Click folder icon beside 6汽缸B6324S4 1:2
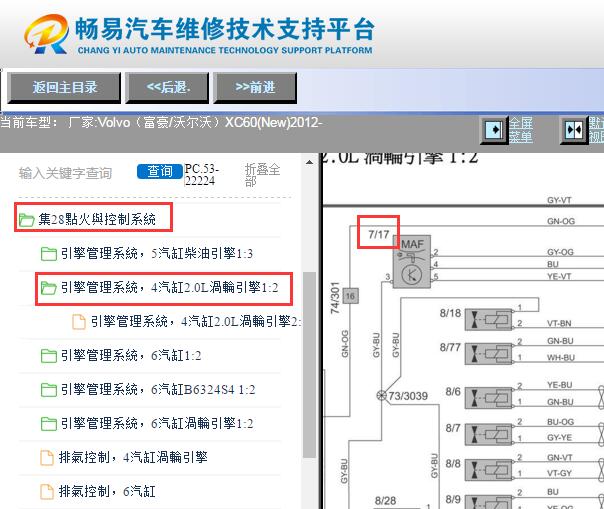 [49, 390]
